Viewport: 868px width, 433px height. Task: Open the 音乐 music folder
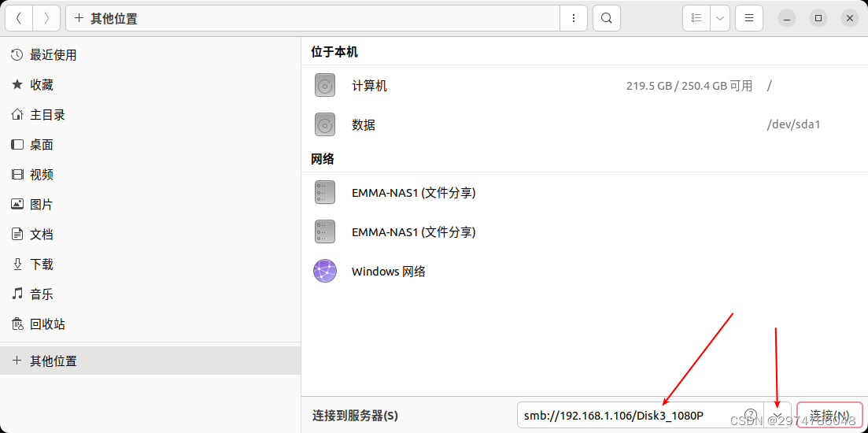[x=150, y=294]
